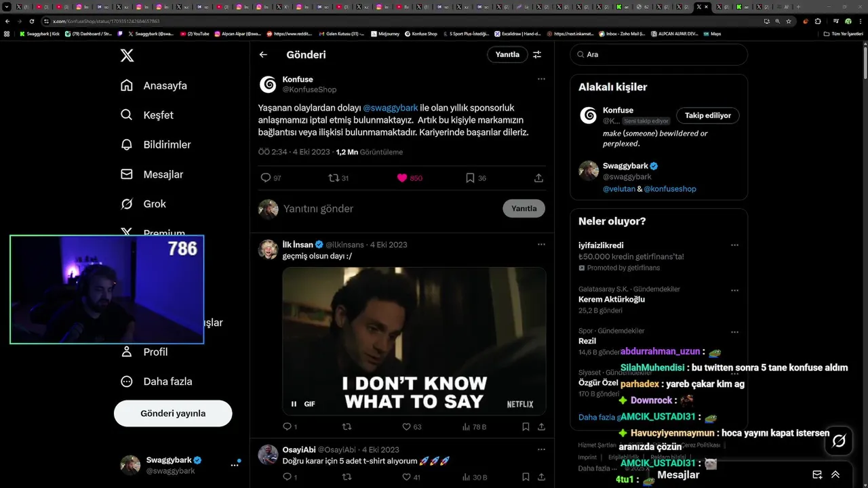This screenshot has width=868, height=488.
Task: Repost the İlk İnsan comment
Action: (x=347, y=427)
